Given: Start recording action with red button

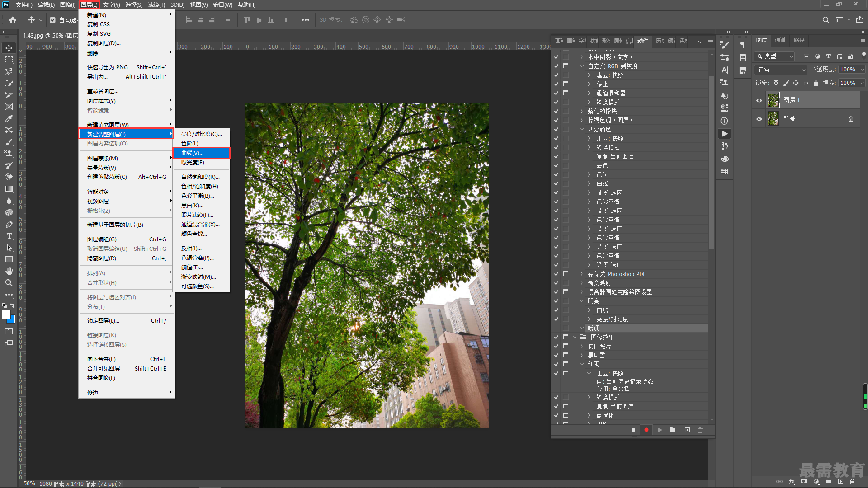Looking at the screenshot, I should 646,430.
